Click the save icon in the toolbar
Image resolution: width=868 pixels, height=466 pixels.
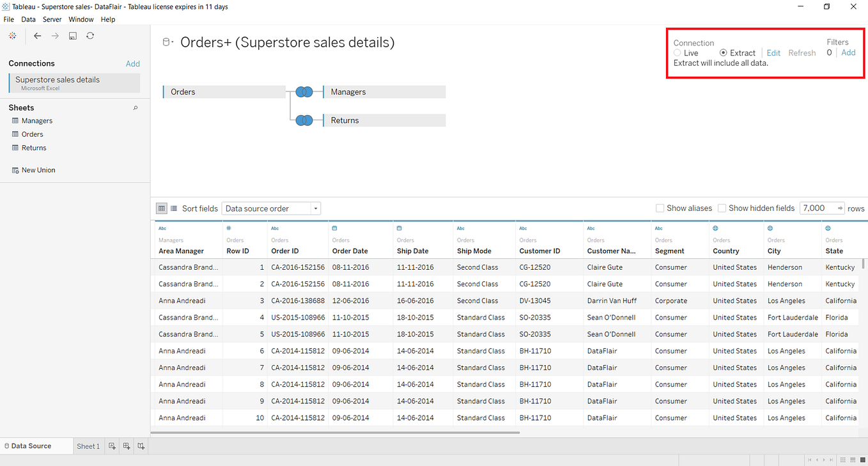point(73,36)
